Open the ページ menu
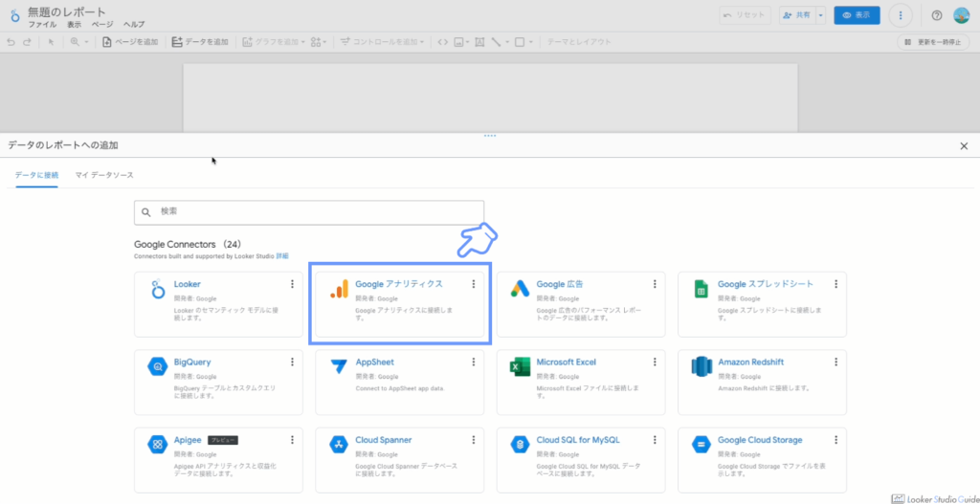 pyautogui.click(x=102, y=24)
